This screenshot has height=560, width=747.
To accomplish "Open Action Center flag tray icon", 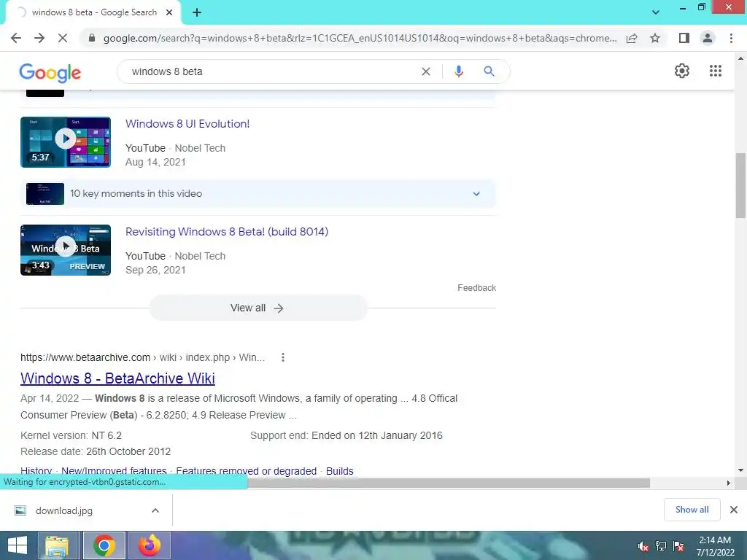I will pos(678,546).
